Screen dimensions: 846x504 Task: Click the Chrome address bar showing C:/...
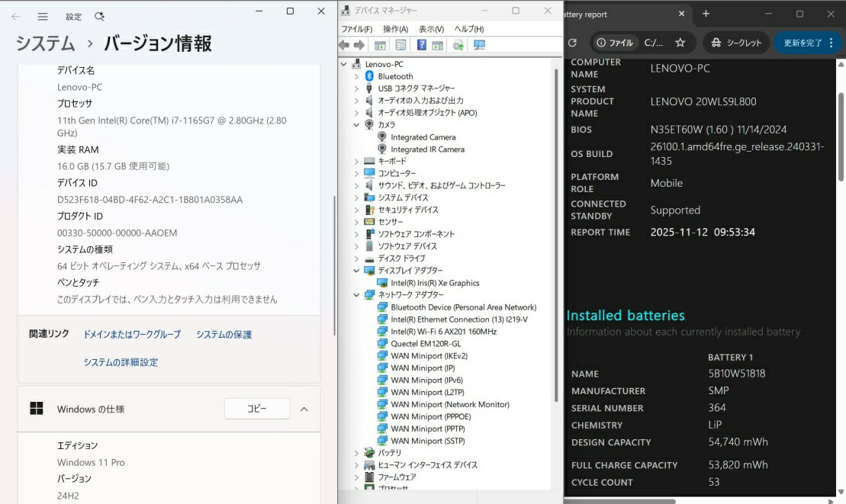[x=653, y=43]
